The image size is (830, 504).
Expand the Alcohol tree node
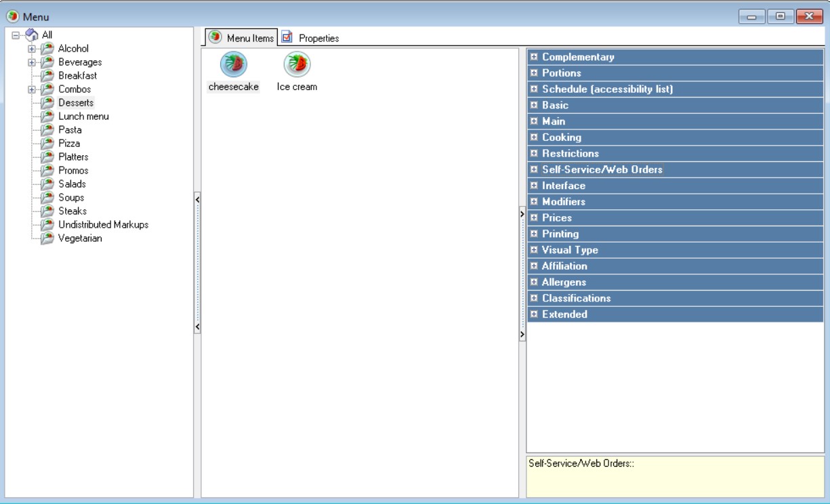tap(31, 49)
